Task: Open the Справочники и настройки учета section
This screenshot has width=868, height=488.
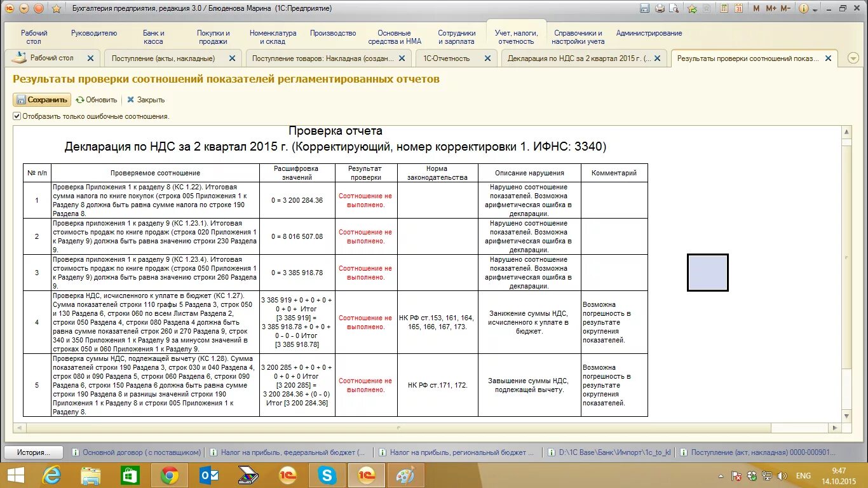Action: 578,37
